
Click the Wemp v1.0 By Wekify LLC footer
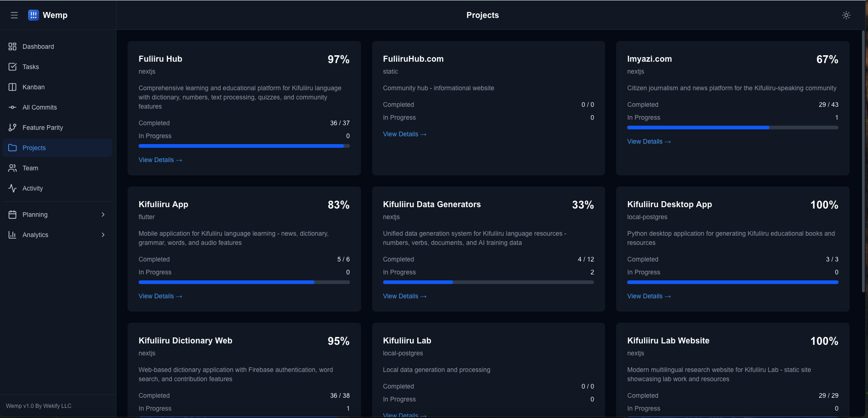(x=39, y=406)
